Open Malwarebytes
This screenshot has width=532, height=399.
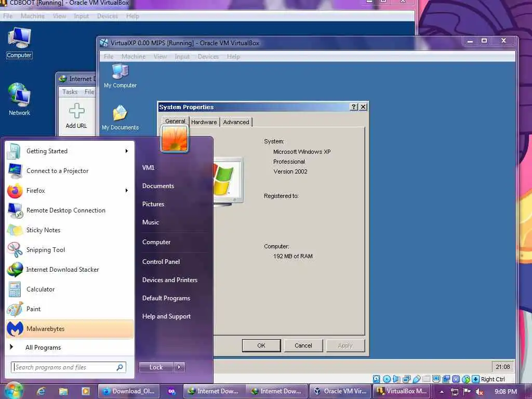(70, 328)
